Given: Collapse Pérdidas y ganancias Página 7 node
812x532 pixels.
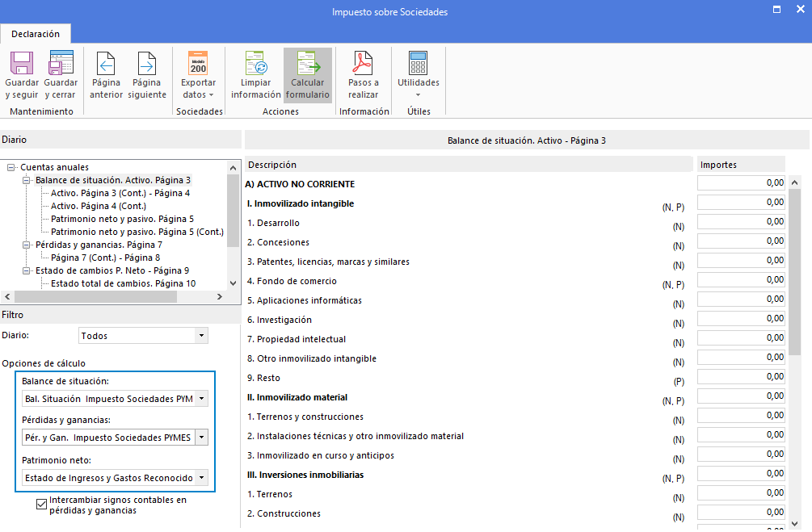Looking at the screenshot, I should [27, 245].
